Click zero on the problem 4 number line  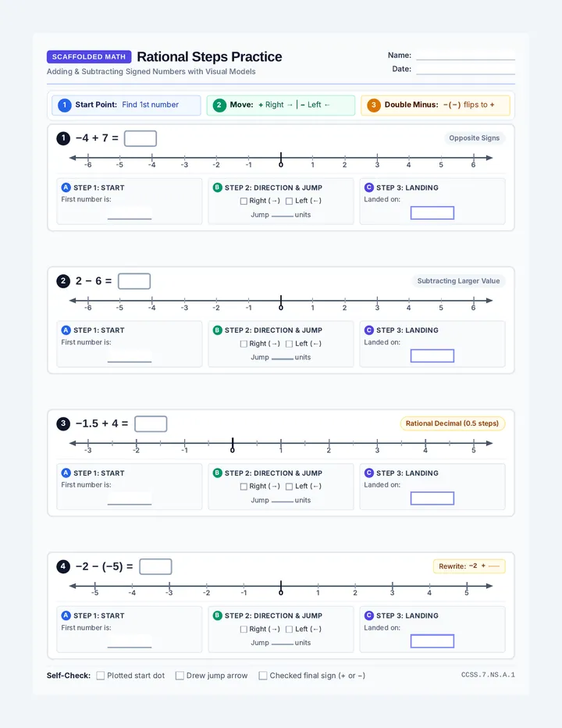[x=281, y=593]
